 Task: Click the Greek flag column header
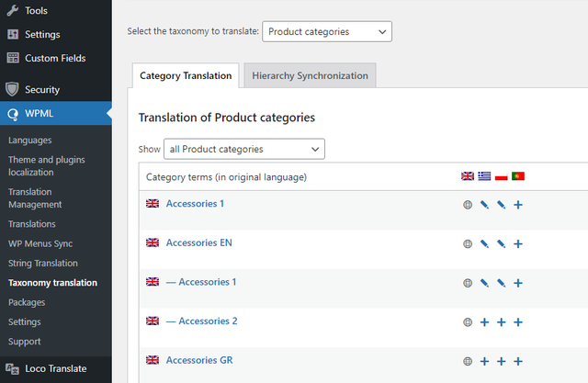point(484,176)
